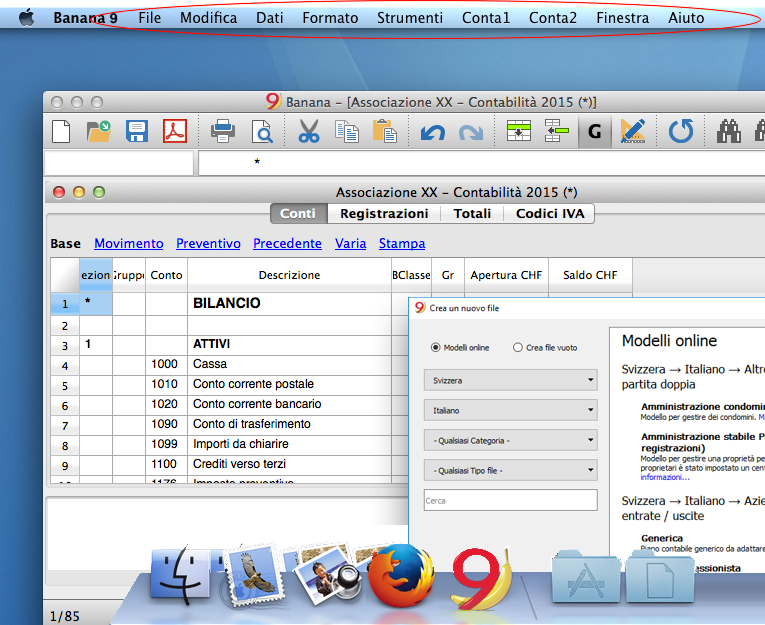The width and height of the screenshot is (765, 625).
Task: Toggle the bold G toolbar button
Action: tap(595, 132)
